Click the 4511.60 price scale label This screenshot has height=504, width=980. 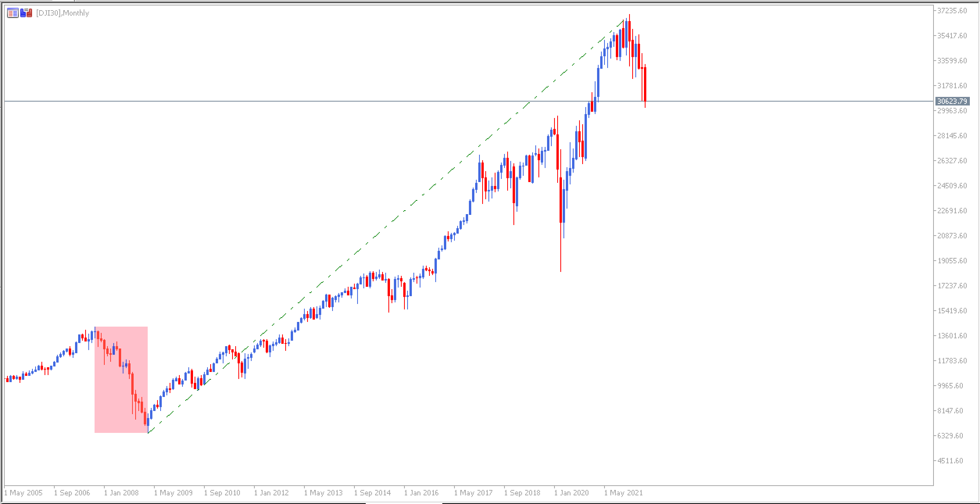[950, 461]
